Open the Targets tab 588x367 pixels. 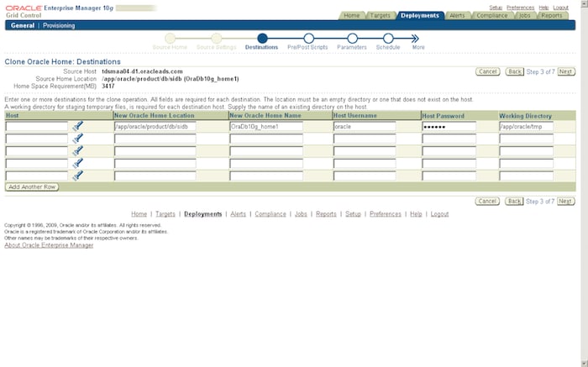pos(380,15)
